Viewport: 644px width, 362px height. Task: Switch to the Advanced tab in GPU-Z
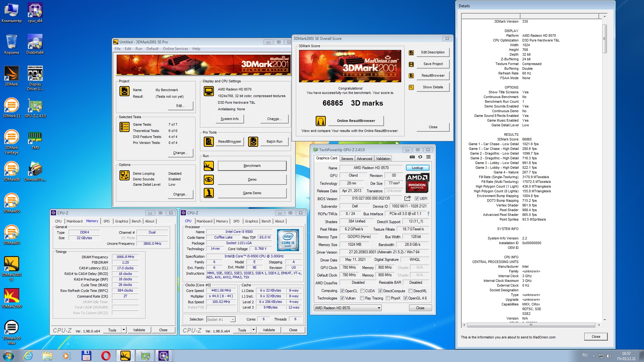364,159
